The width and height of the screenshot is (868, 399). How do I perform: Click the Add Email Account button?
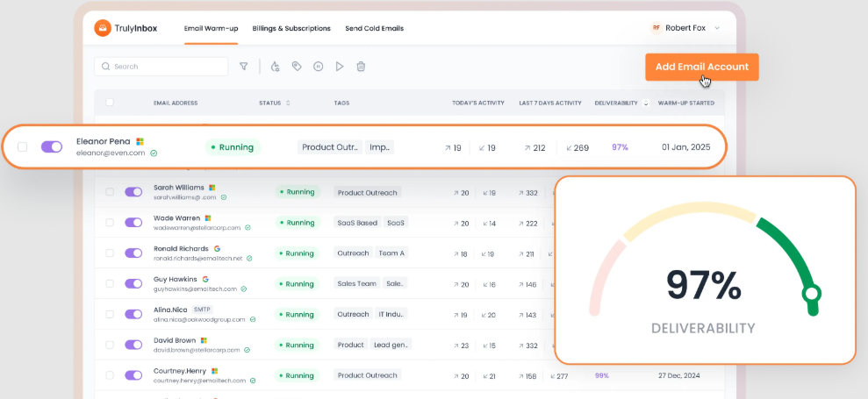coord(702,67)
